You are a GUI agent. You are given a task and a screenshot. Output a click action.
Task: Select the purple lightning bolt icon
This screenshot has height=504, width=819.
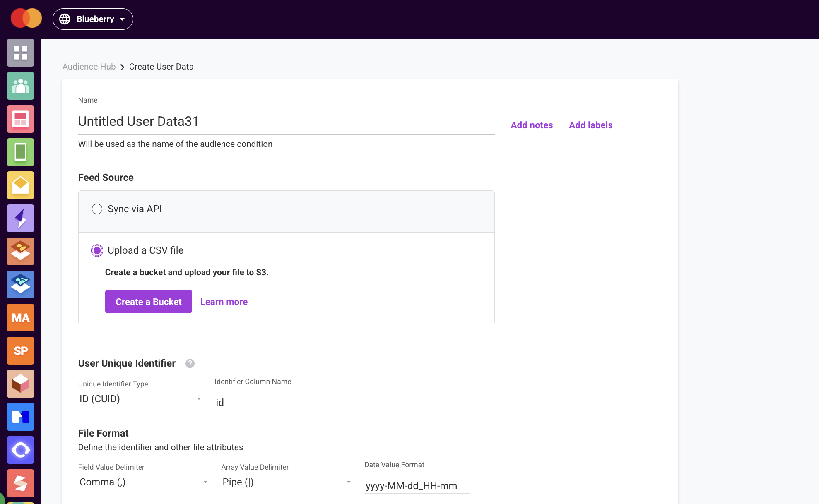[x=20, y=218]
